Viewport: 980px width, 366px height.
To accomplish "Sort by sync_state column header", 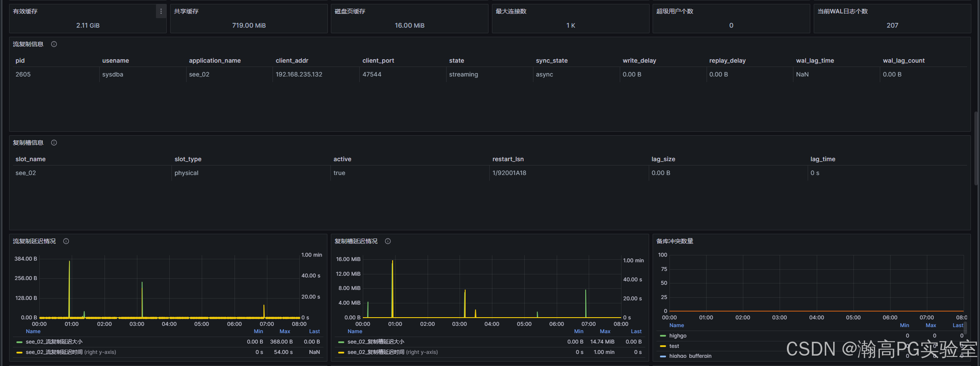I will 552,60.
